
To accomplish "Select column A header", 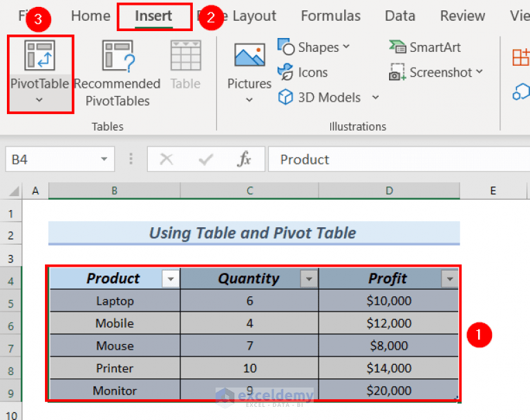I will pos(35,191).
